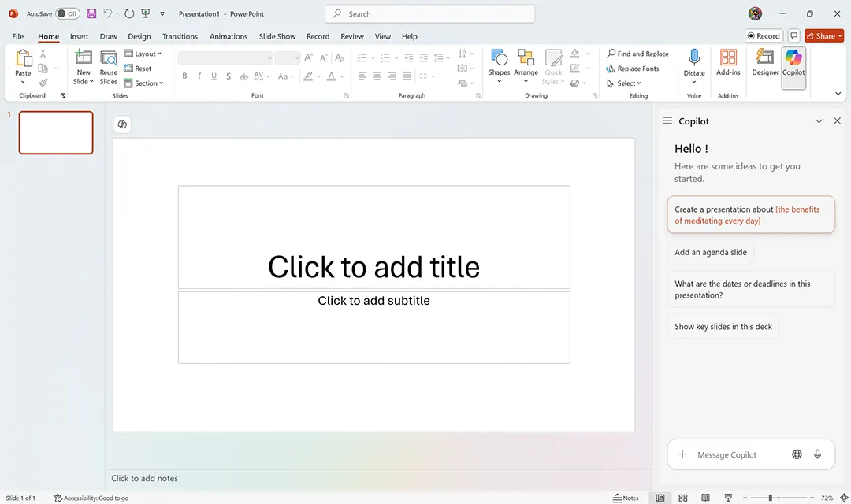Open the Slide Show tab

point(277,36)
